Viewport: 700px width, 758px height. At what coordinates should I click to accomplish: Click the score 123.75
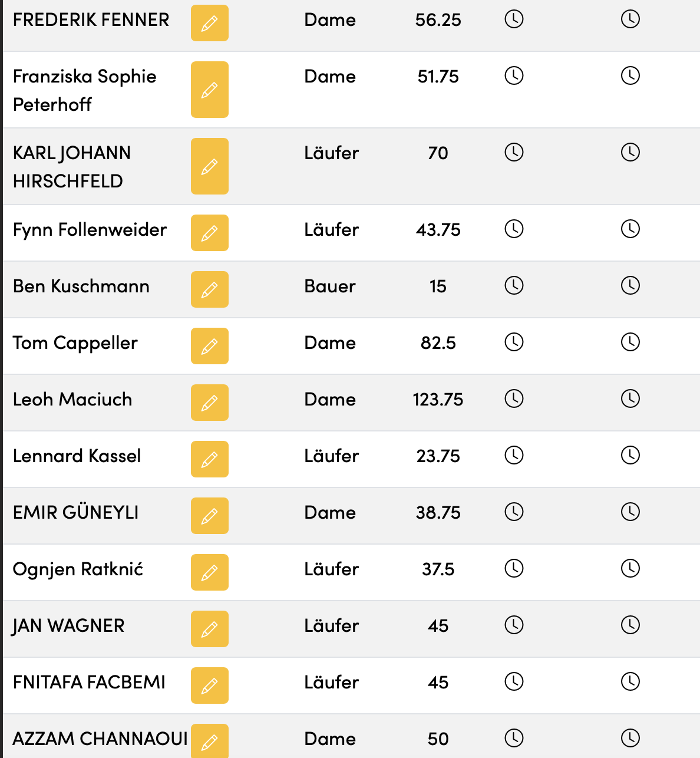[438, 400]
